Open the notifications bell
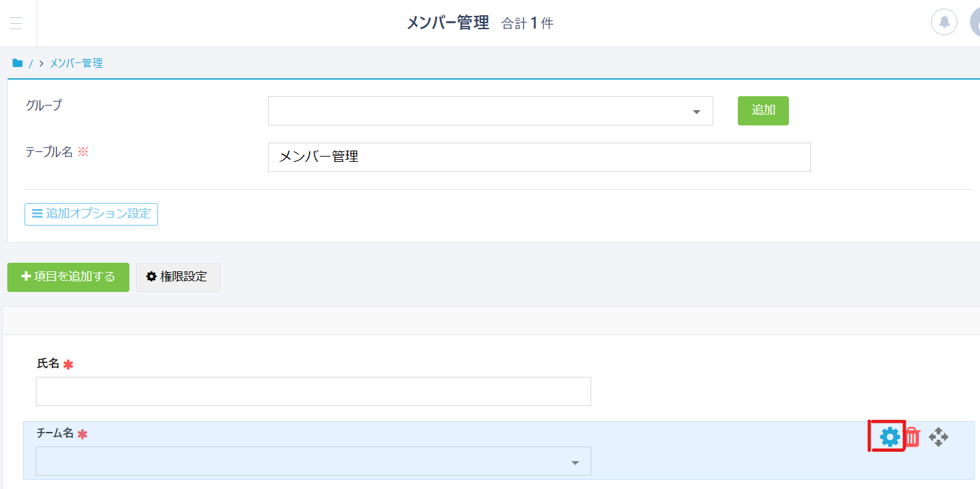The width and height of the screenshot is (980, 489). pos(944,23)
